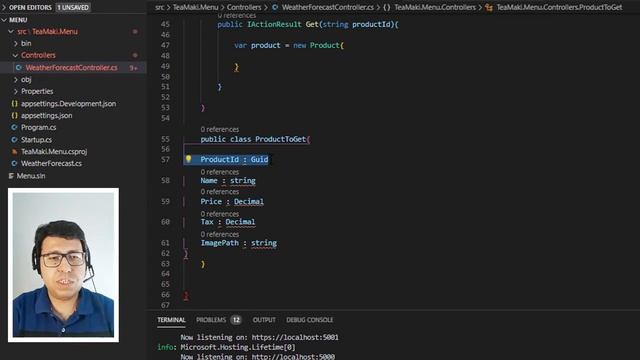Viewport: 640px width, 360px height.
Task: Click the 'Tax : Decimal' code line
Action: pos(228,222)
